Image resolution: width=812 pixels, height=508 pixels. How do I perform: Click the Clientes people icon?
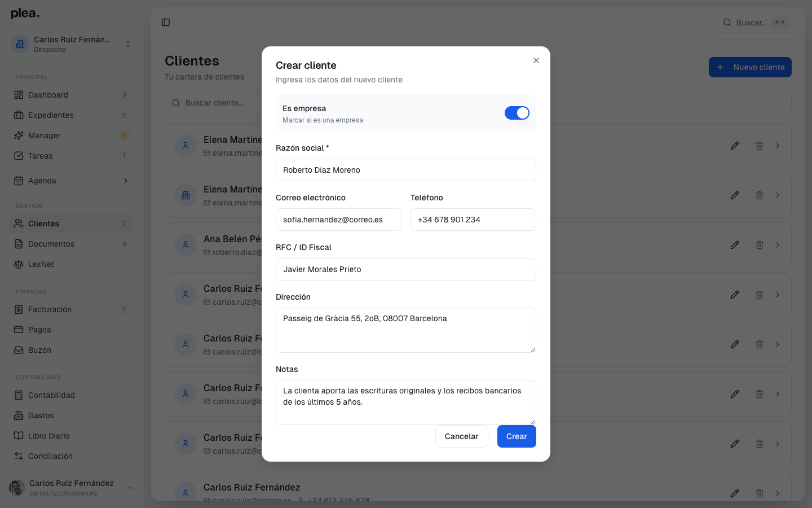(x=19, y=224)
